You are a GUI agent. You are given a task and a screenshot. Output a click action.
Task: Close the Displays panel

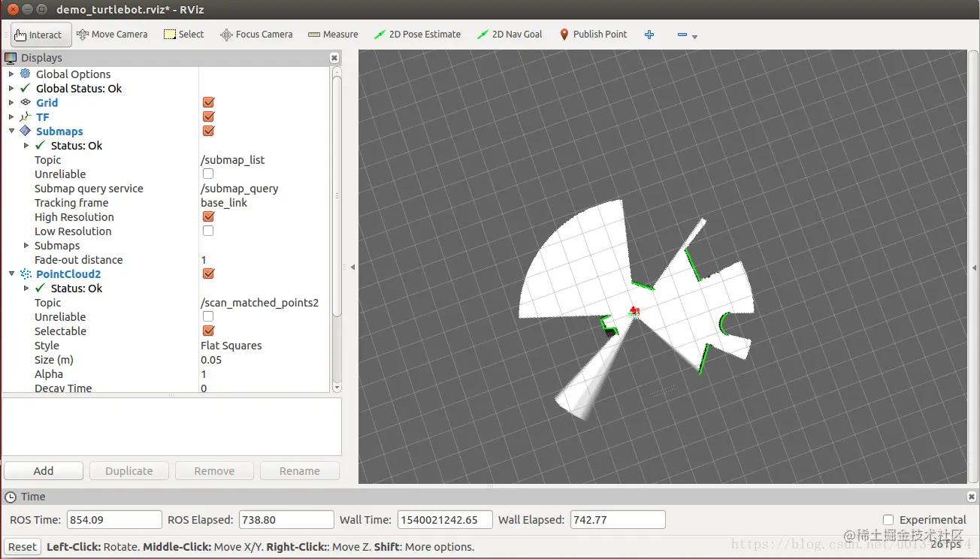coord(334,58)
